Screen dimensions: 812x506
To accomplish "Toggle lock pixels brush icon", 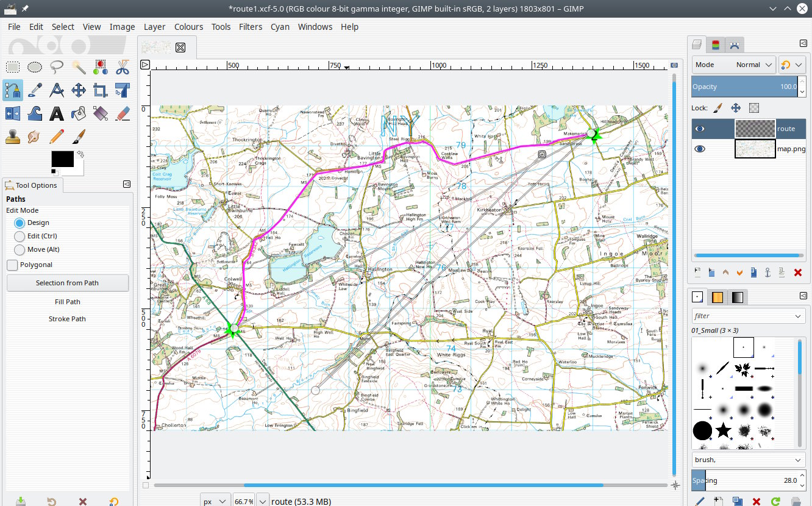I will click(718, 108).
